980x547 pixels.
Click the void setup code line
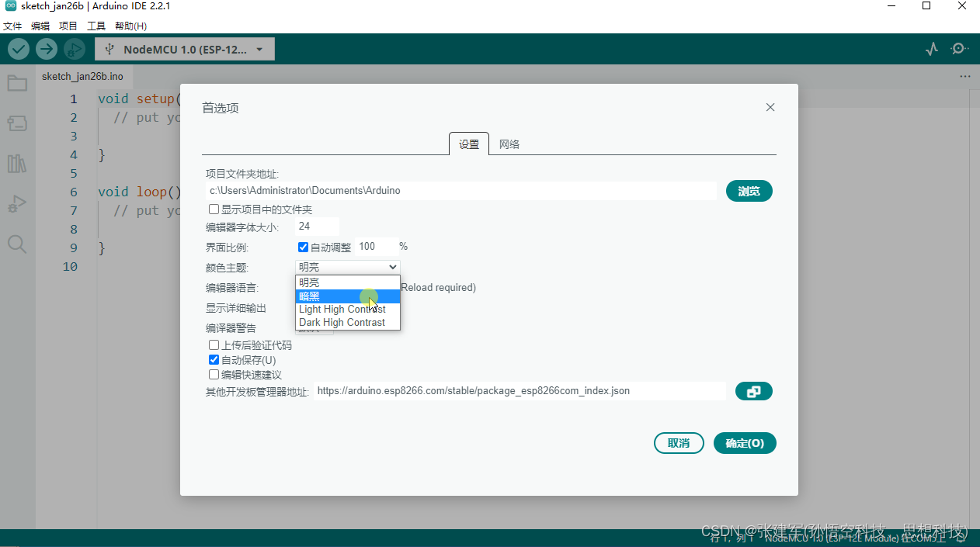point(139,99)
